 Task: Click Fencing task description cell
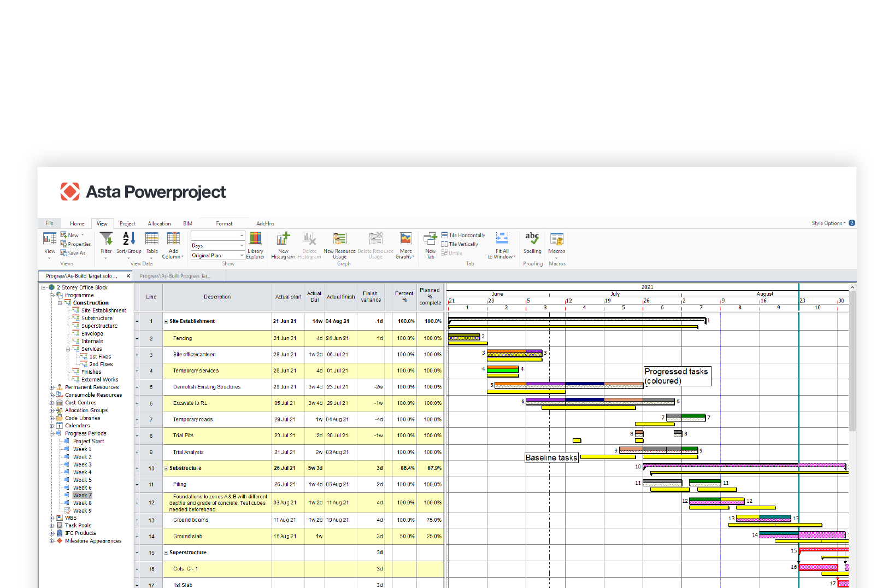coord(217,338)
